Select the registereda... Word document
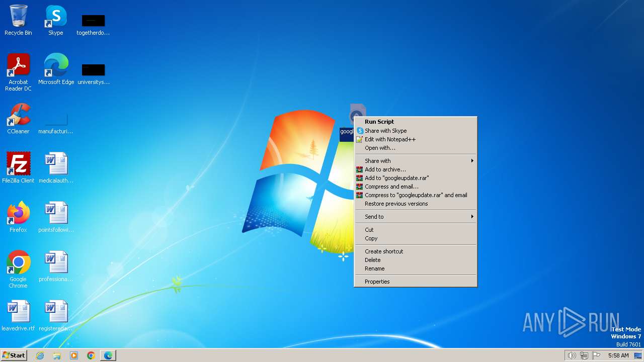Screen dimensions: 644x362 point(56,315)
